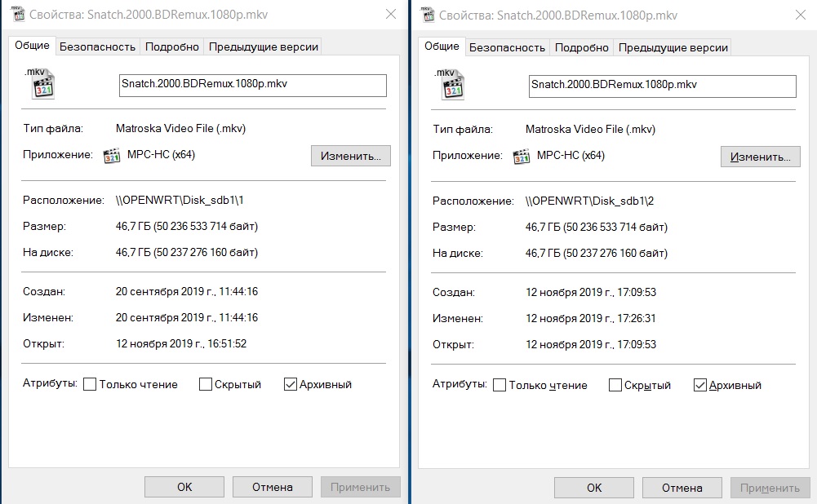Click the title bar icon in right properties window
817x504 pixels.
click(x=428, y=14)
